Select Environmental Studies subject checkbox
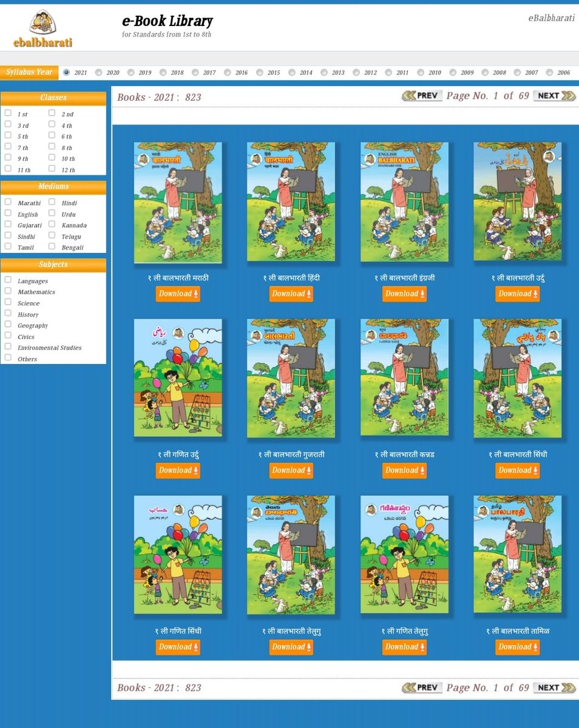The height and width of the screenshot is (728, 579). [8, 346]
